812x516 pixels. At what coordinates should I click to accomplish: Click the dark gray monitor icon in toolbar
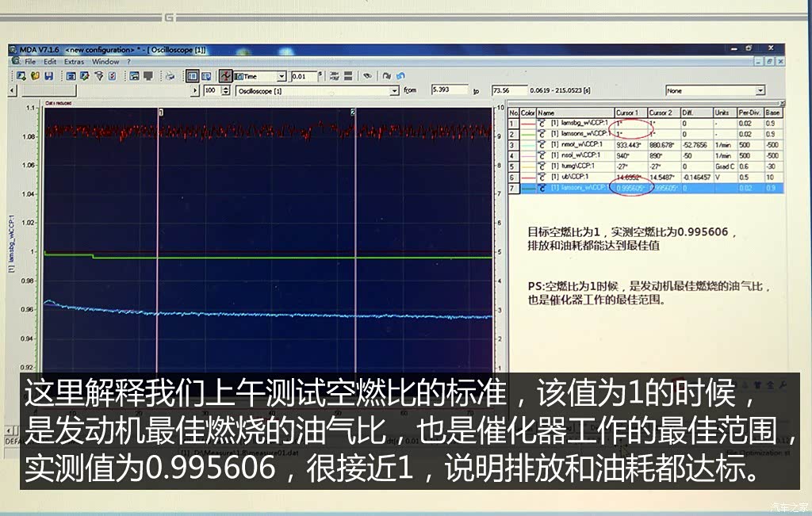[x=148, y=76]
